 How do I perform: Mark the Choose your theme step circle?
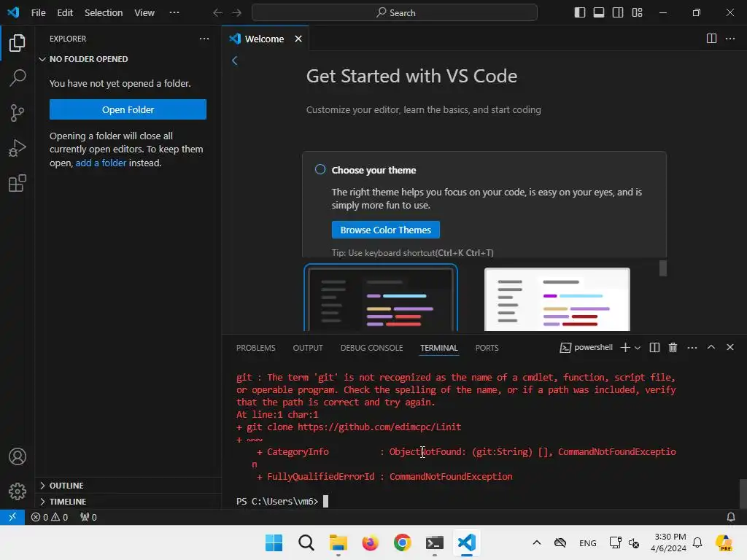pyautogui.click(x=320, y=169)
